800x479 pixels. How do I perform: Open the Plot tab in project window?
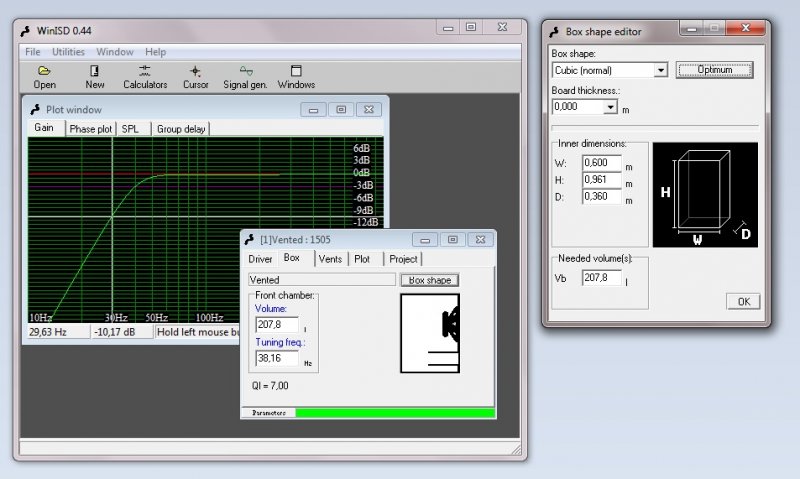[365, 259]
